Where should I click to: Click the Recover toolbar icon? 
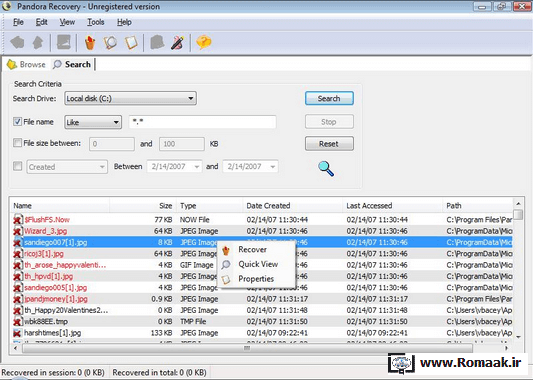pos(90,43)
